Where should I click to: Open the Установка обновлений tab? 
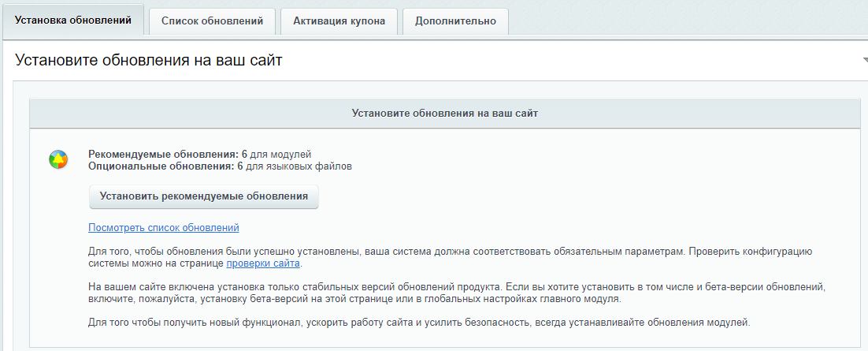coord(73,21)
